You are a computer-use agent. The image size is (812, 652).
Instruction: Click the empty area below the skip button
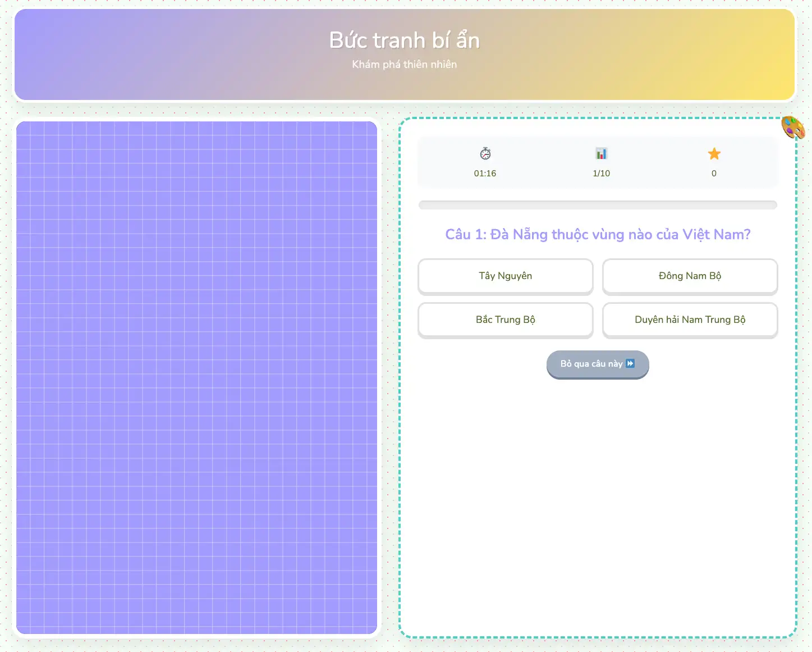598,505
